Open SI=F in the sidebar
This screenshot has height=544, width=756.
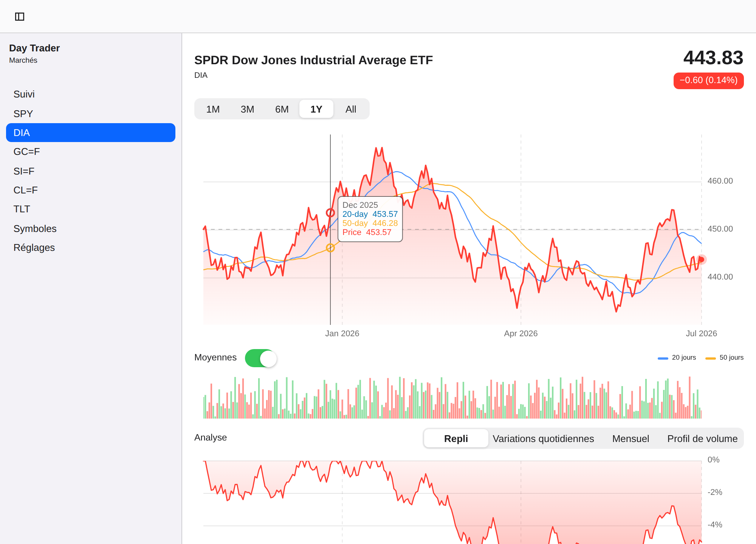pos(91,171)
